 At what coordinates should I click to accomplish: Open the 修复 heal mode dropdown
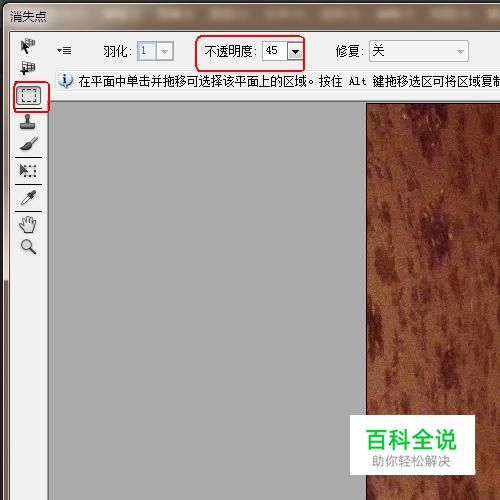[x=419, y=51]
